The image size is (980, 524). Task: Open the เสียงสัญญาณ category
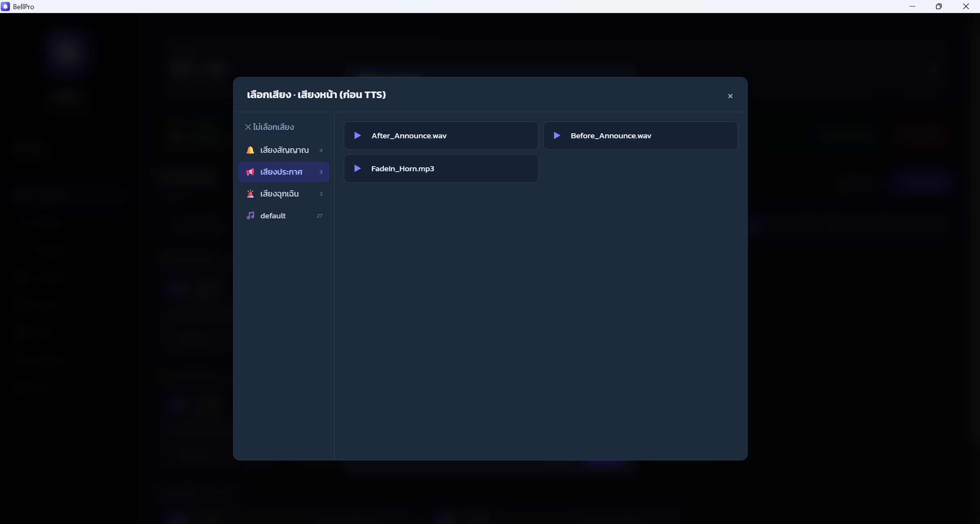click(x=284, y=150)
